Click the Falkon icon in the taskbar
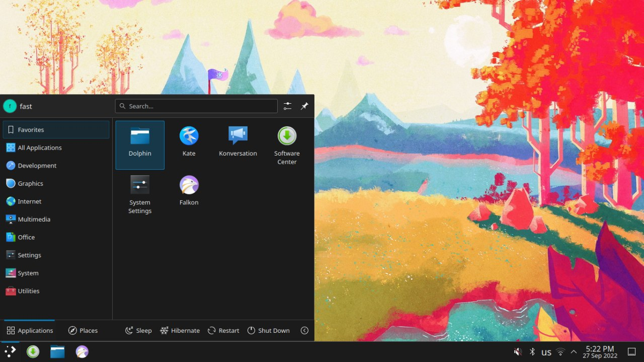 82,352
